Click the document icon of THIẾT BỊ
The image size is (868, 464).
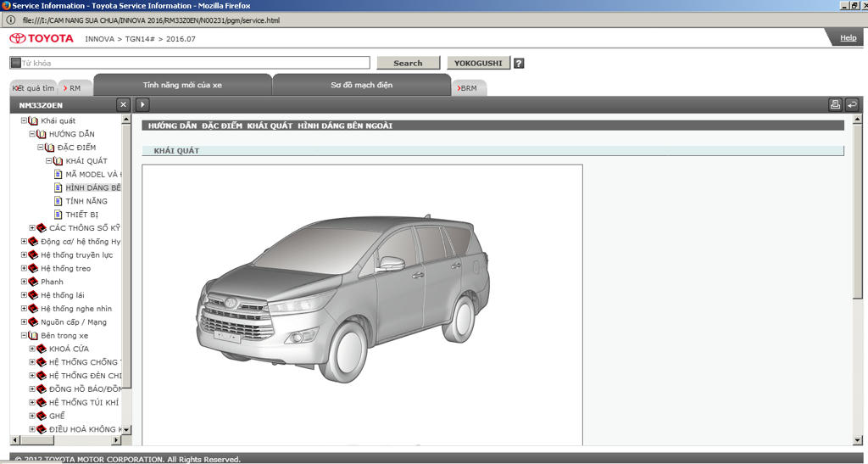pos(58,215)
